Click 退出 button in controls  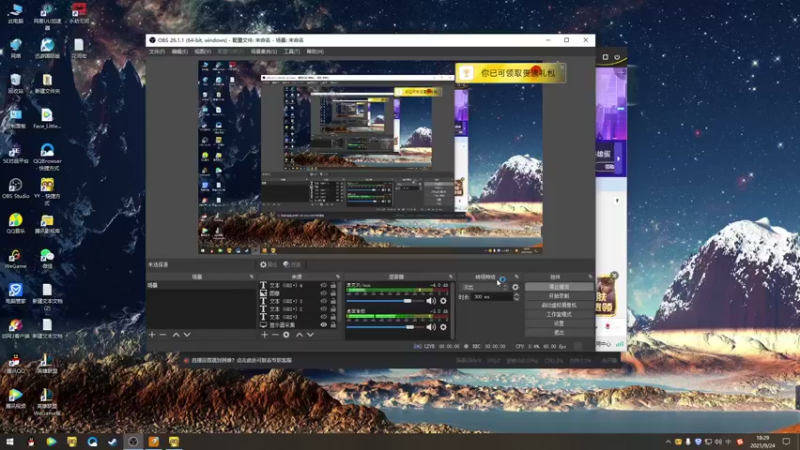(x=559, y=333)
